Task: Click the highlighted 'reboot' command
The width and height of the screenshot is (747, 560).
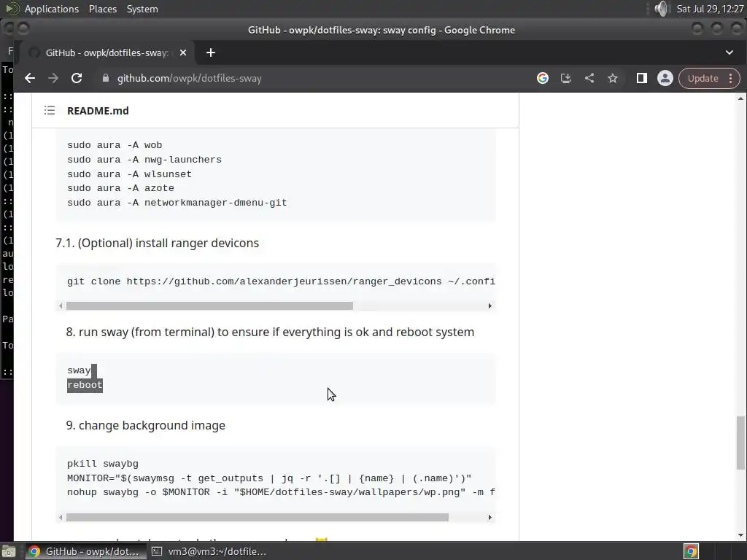Action: pos(85,385)
